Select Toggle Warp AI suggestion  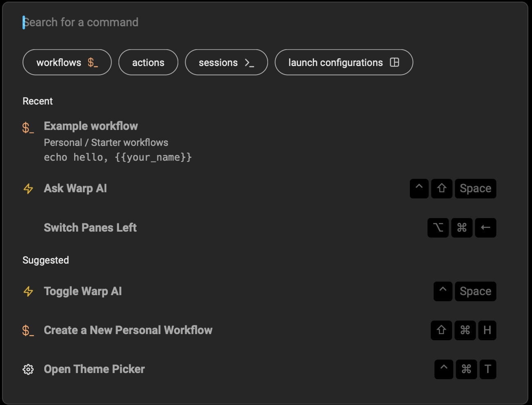[83, 291]
